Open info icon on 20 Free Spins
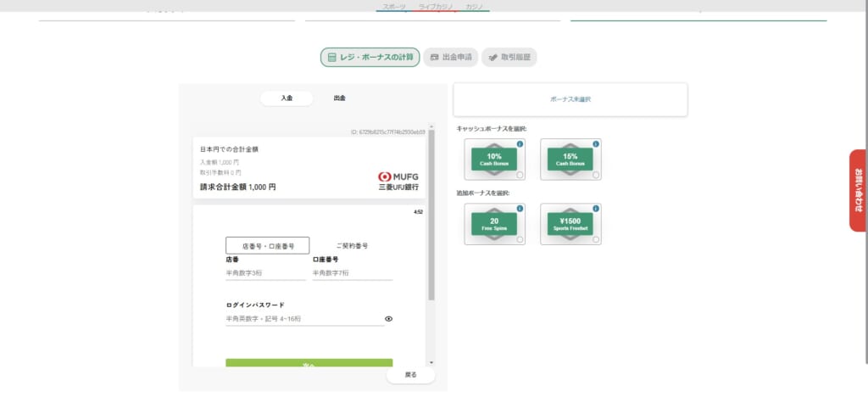The image size is (868, 403). click(520, 209)
